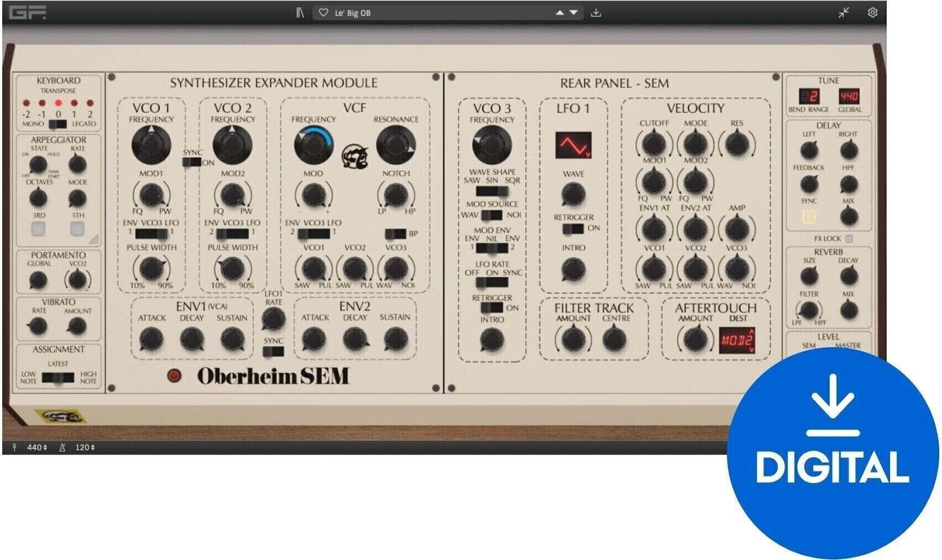
Task: Click the reverb DECAY knob
Action: pyautogui.click(x=849, y=276)
